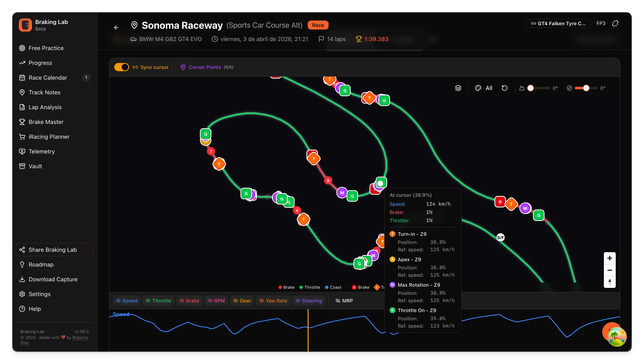Open the Roberto Díaz link in the footer
Image resolution: width=644 pixels, height=364 pixels.
coord(80,338)
